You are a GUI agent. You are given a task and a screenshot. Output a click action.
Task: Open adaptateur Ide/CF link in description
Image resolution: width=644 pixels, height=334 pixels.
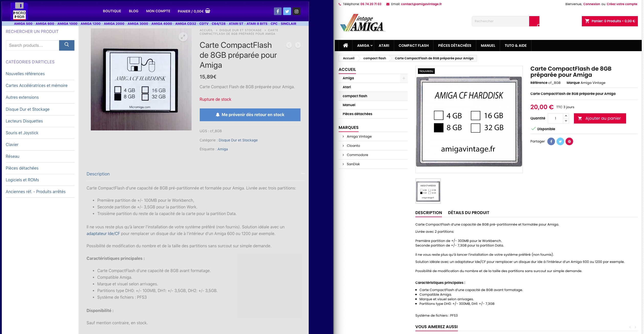[103, 234]
